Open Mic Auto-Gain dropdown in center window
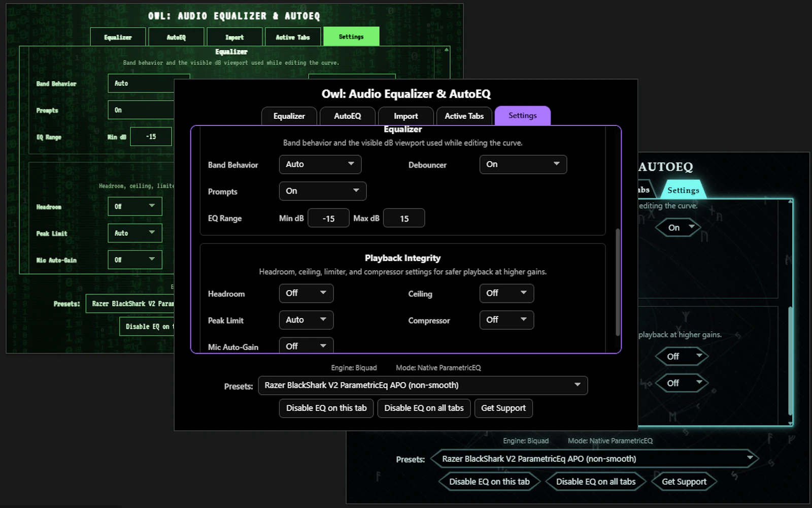Image resolution: width=812 pixels, height=508 pixels. tap(306, 345)
